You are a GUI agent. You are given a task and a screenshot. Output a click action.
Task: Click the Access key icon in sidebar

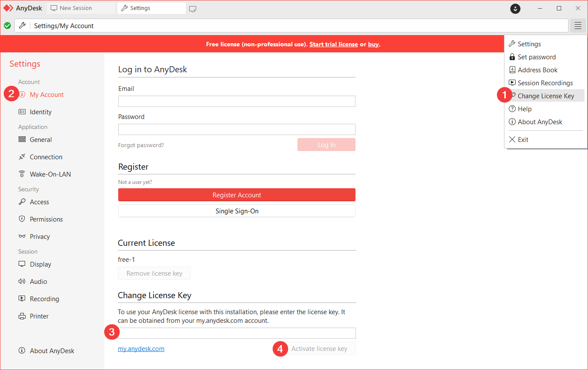(x=22, y=202)
